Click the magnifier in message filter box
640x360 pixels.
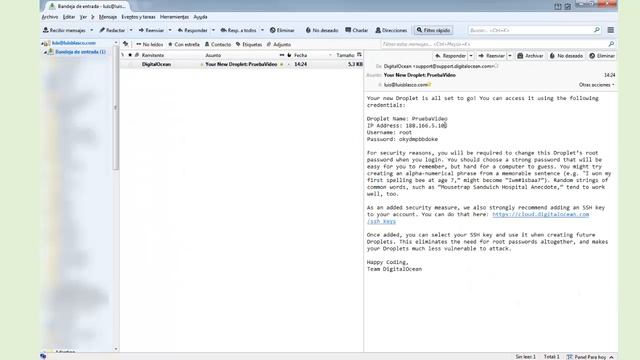(611, 44)
